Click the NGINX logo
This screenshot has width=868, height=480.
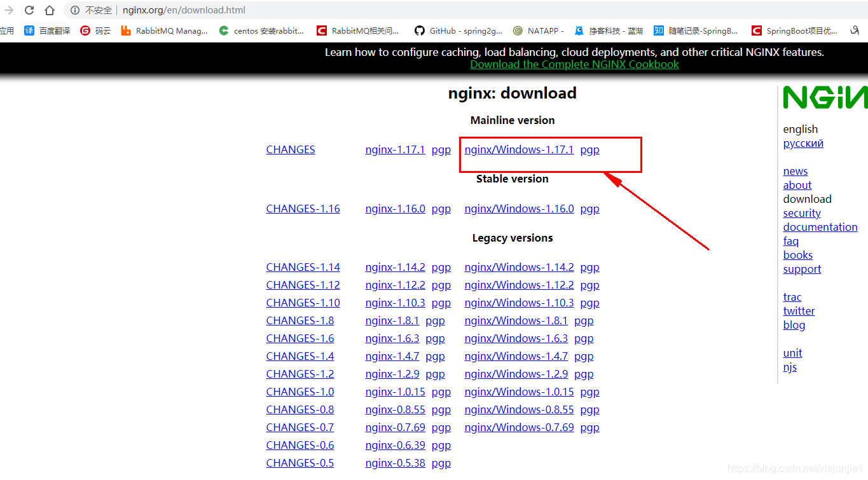[825, 97]
